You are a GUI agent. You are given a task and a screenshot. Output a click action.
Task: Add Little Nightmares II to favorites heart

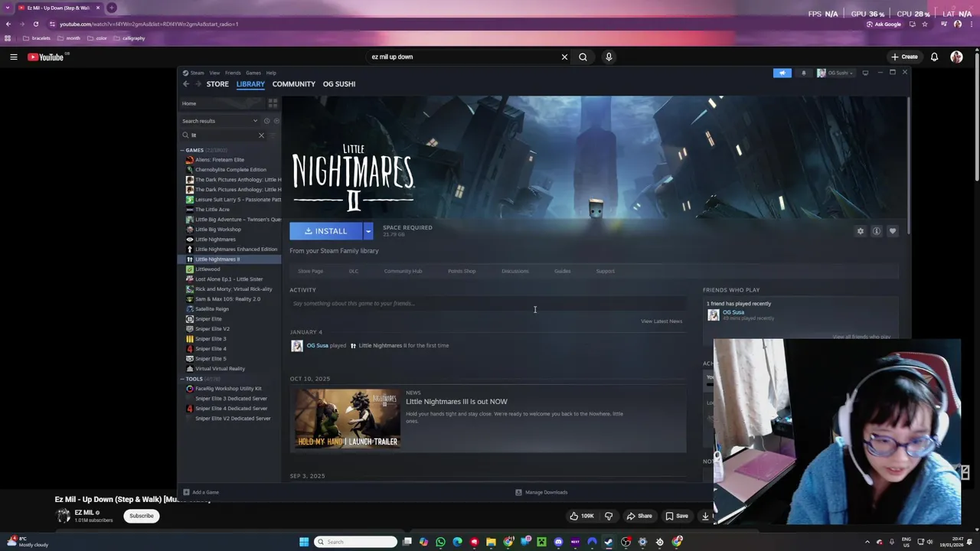click(893, 231)
